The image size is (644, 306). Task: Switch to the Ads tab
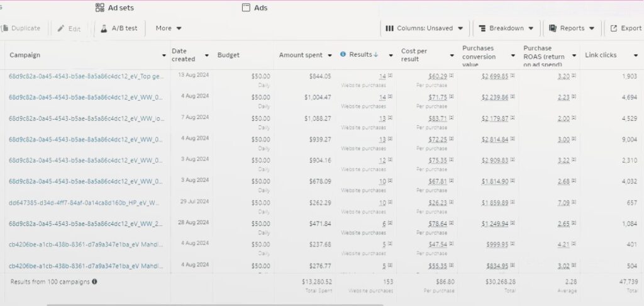255,8
